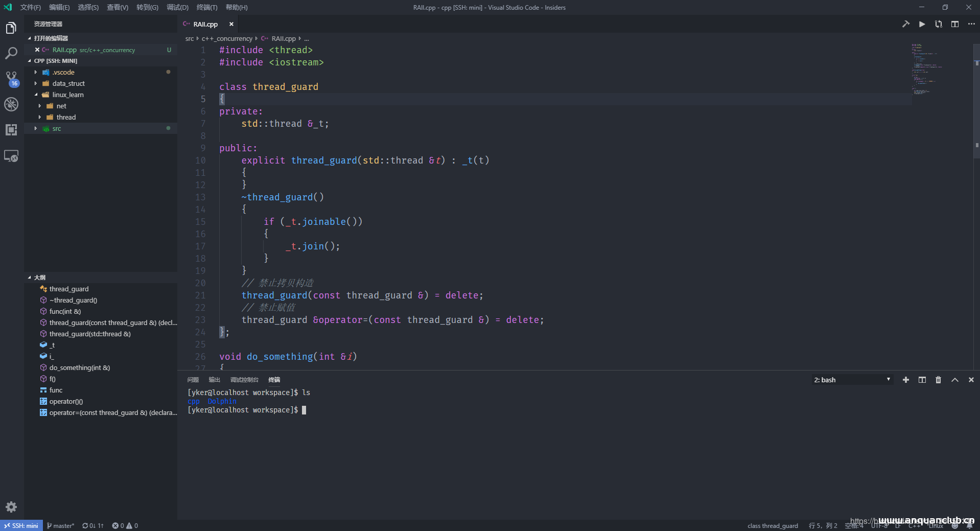
Task: Open the Manage settings gear
Action: pyautogui.click(x=11, y=507)
